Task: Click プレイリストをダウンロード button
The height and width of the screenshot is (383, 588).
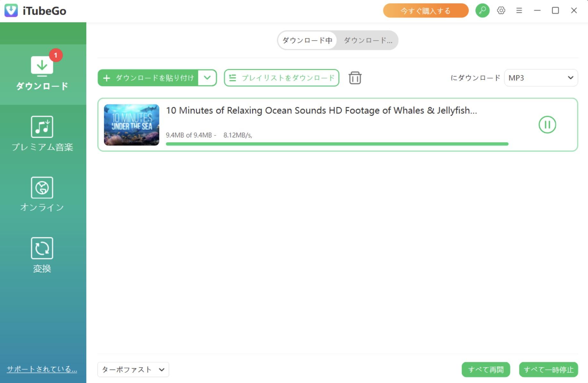Action: [x=281, y=78]
